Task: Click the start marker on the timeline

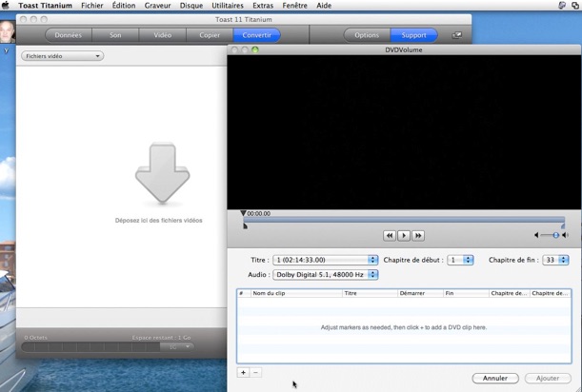Action: 245,225
